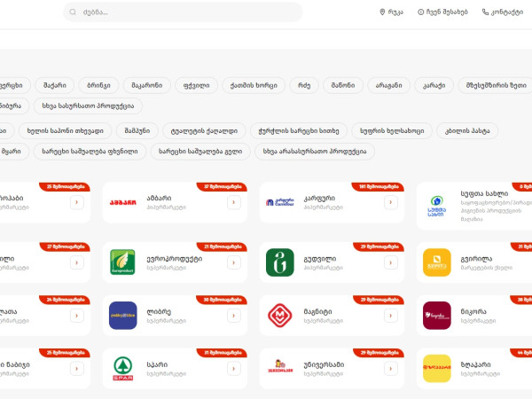
Task: Open ამბარი card arrow button
Action: point(234,202)
